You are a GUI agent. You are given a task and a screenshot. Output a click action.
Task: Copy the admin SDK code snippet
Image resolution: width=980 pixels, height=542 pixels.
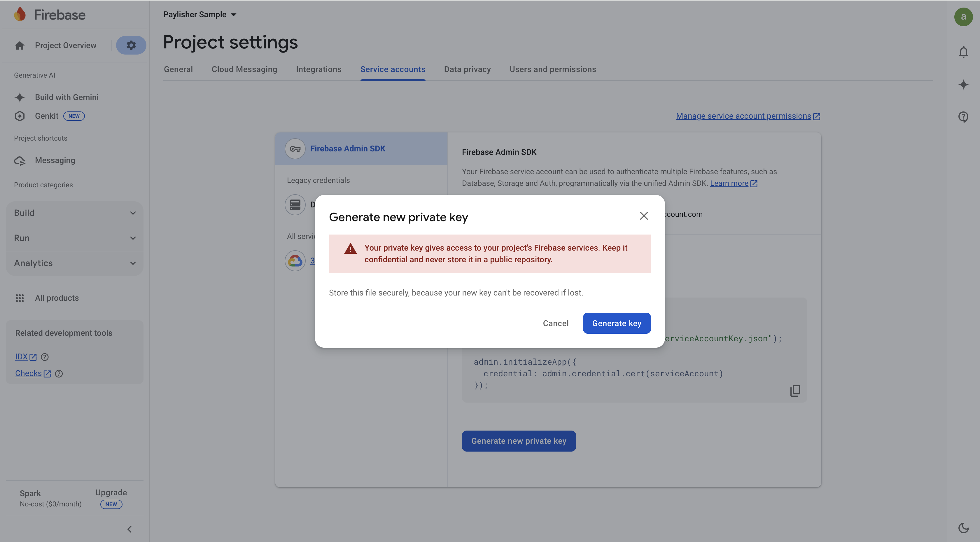[795, 391]
